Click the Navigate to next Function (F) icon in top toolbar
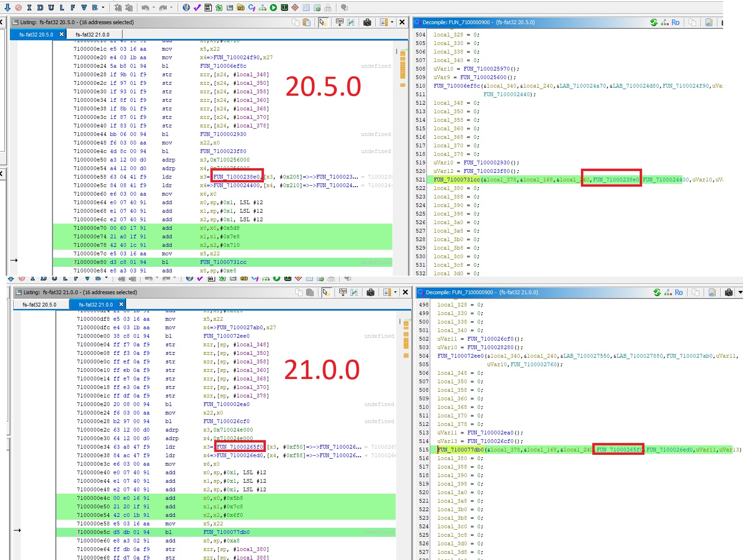This screenshot has width=743, height=560. (x=72, y=8)
